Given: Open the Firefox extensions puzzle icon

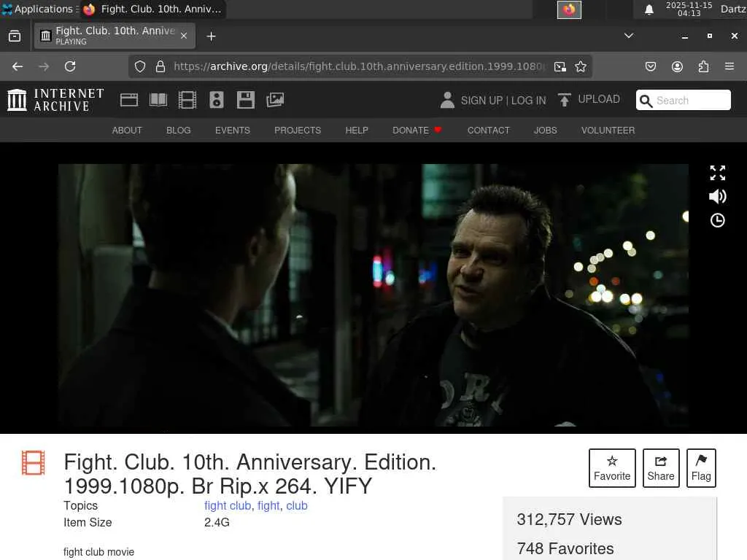Looking at the screenshot, I should pyautogui.click(x=703, y=66).
